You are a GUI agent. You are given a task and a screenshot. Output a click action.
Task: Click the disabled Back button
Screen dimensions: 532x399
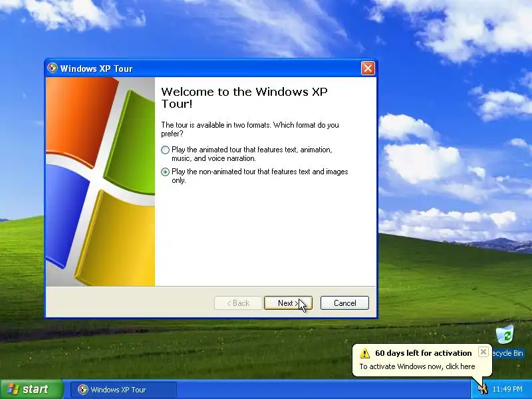[238, 303]
